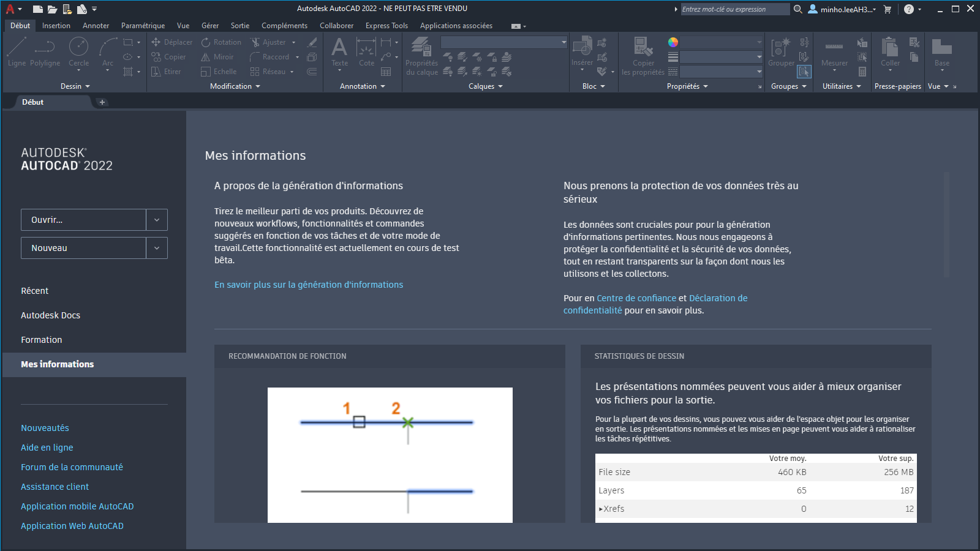
Task: Click the Cote dimension tool
Action: 366,52
